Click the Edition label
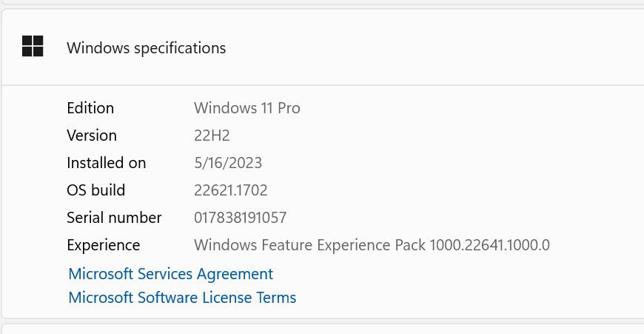Viewport: 644px width, 334px height. pyautogui.click(x=90, y=108)
